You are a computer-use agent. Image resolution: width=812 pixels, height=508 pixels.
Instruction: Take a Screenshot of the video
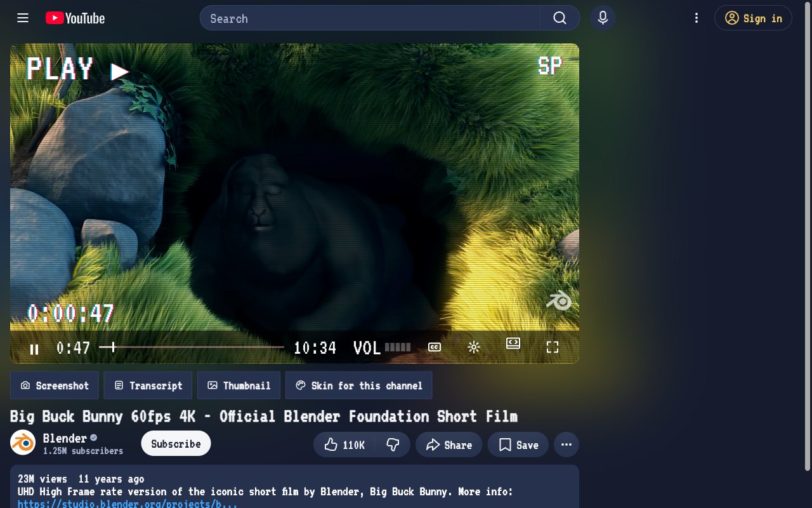point(55,385)
